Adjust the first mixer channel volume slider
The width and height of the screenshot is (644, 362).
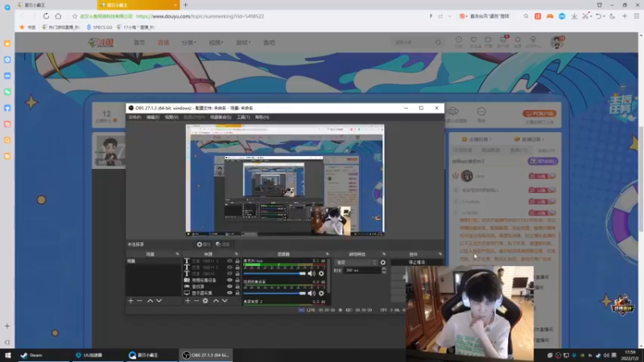click(x=275, y=274)
